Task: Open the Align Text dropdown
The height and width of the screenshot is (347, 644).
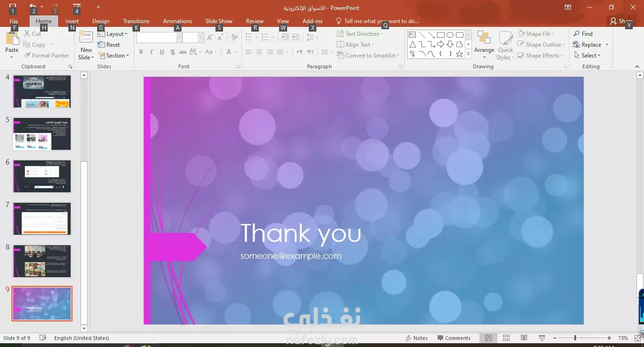Action: 355,45
